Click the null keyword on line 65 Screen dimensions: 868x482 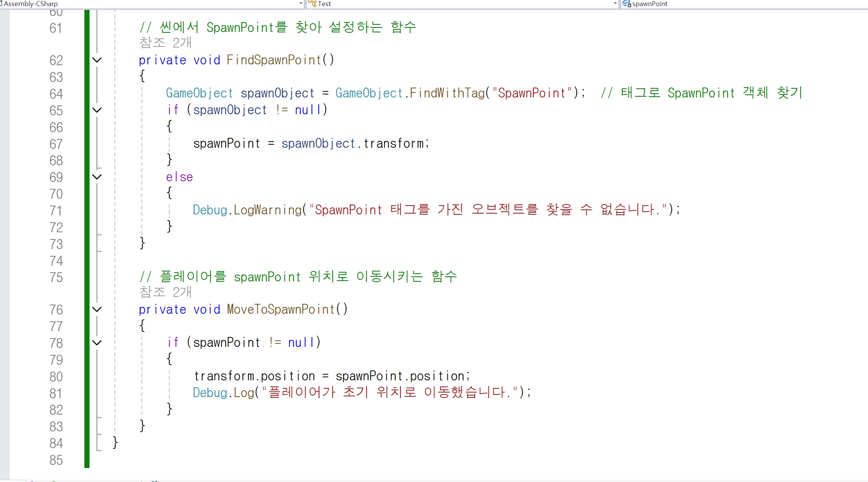click(x=308, y=110)
